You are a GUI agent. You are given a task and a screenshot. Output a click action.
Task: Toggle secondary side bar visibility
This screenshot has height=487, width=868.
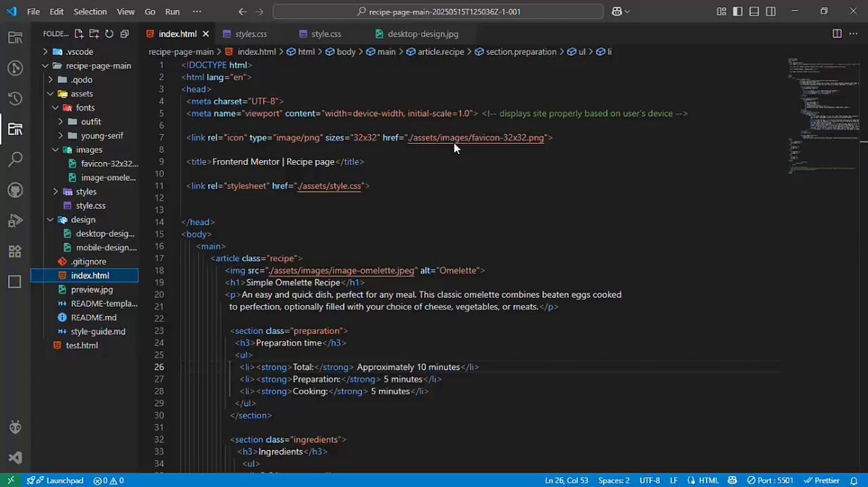[773, 12]
